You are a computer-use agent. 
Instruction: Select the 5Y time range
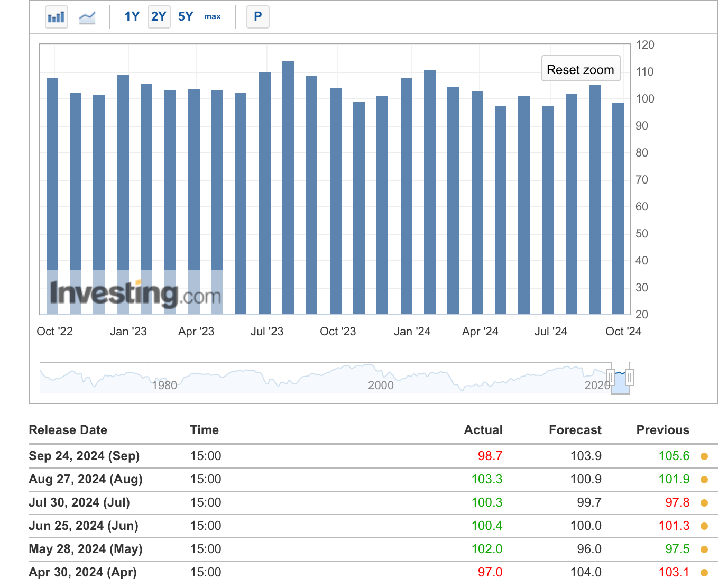(186, 16)
